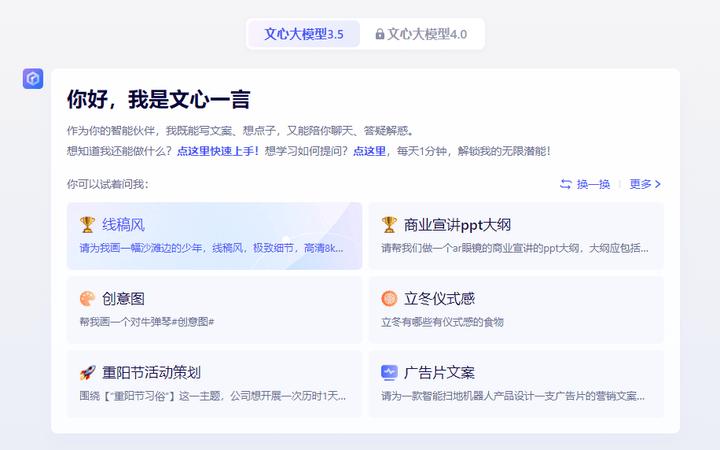Click the round icon beside 立冬仪式感
This screenshot has width=720, height=450.
point(389,298)
